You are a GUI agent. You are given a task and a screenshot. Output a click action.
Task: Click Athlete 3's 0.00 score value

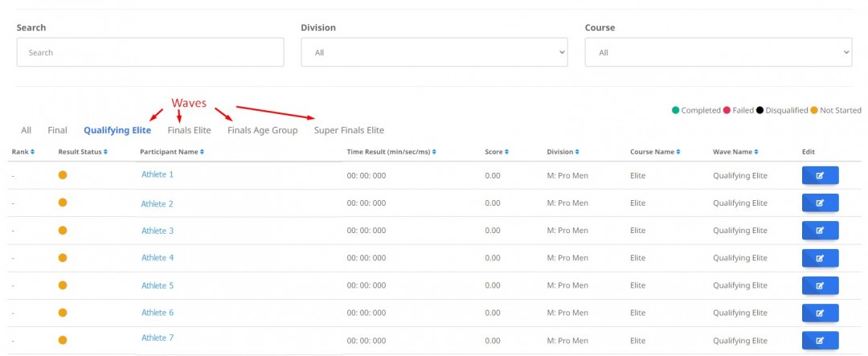pos(492,231)
